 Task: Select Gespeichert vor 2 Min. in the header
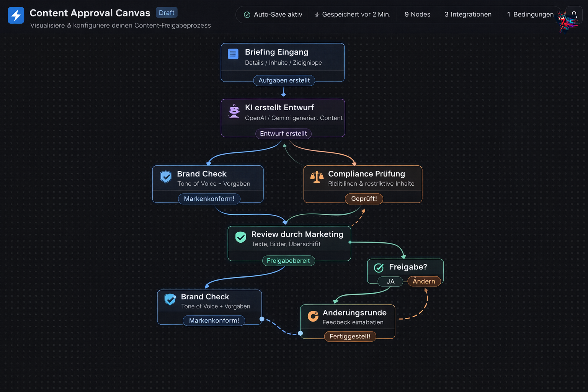click(x=352, y=15)
